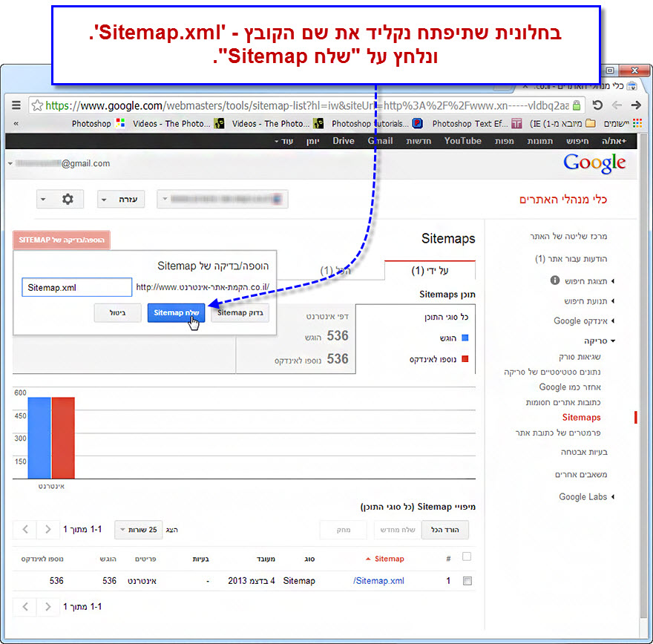Click the Resubmit (שלח מחדש) button
The image size is (653, 644).
(x=397, y=530)
